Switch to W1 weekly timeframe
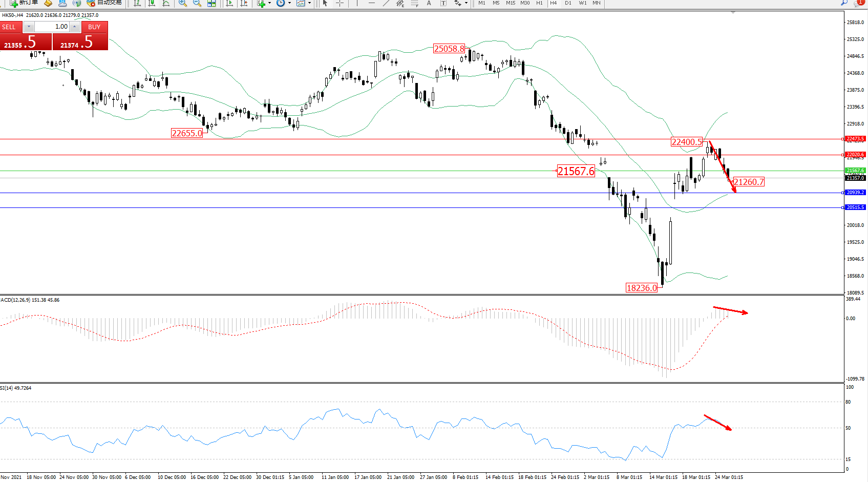 click(582, 3)
